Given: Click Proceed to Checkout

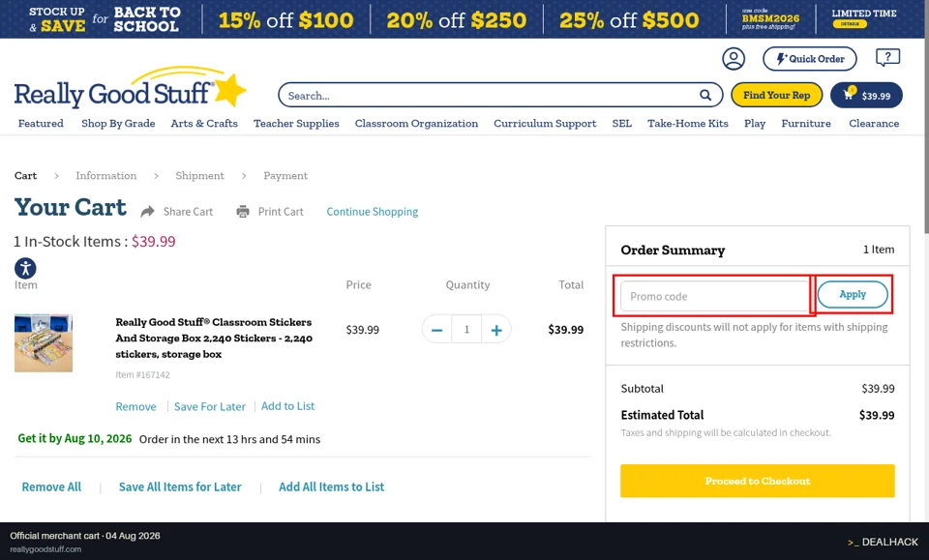Looking at the screenshot, I should click(x=757, y=481).
